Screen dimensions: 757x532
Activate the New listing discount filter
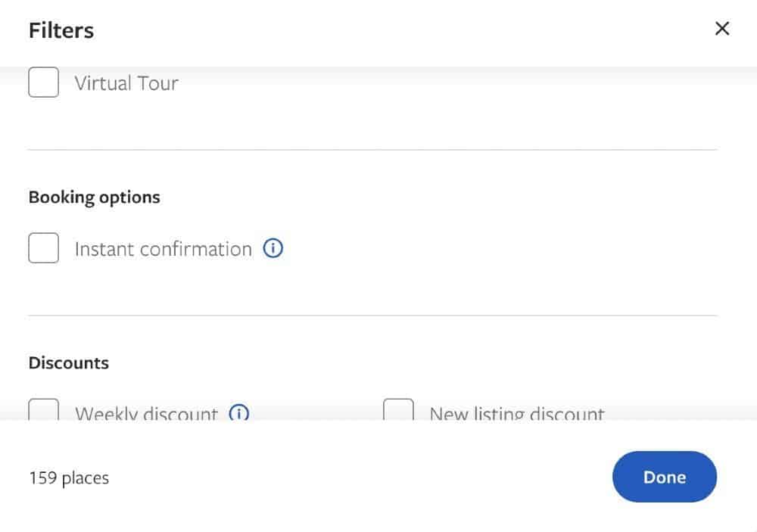coord(399,412)
